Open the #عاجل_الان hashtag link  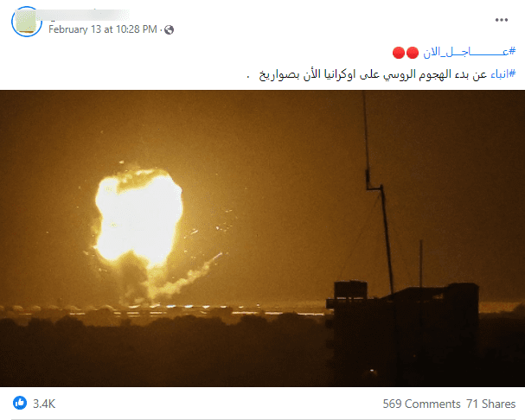click(470, 52)
